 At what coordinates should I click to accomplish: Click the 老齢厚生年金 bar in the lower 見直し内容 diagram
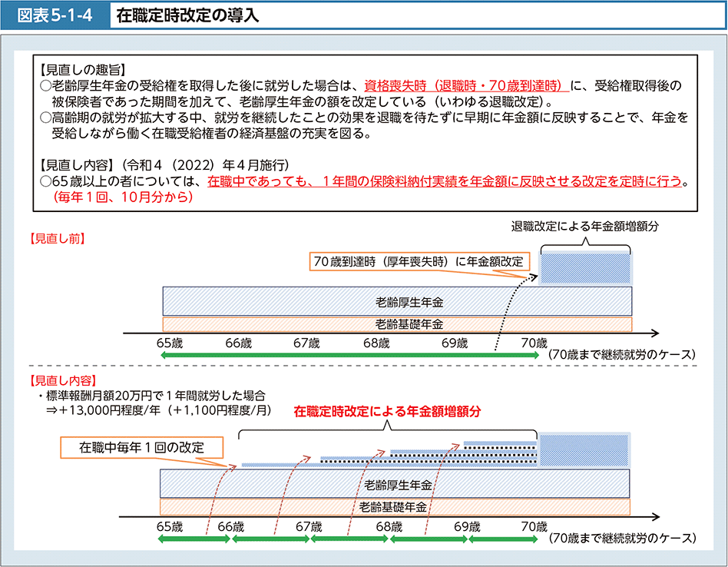(x=395, y=484)
